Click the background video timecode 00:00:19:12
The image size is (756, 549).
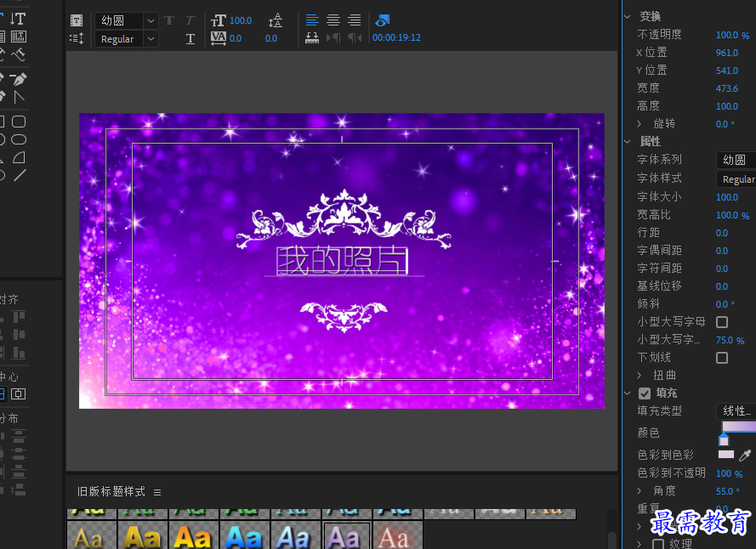pyautogui.click(x=396, y=37)
